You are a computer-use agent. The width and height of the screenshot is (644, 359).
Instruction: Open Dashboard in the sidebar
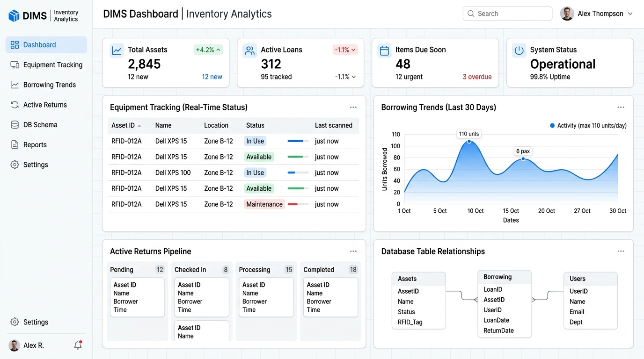(x=46, y=45)
